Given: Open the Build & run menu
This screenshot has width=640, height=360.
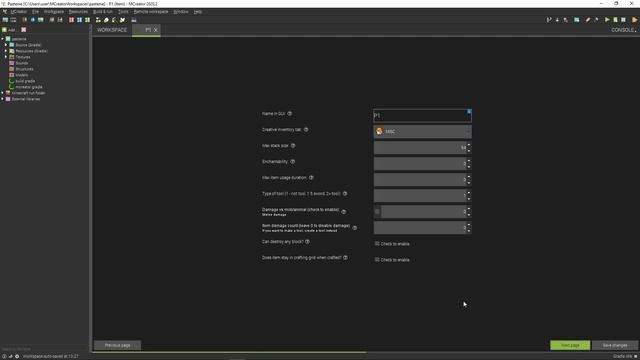Looking at the screenshot, I should (103, 12).
